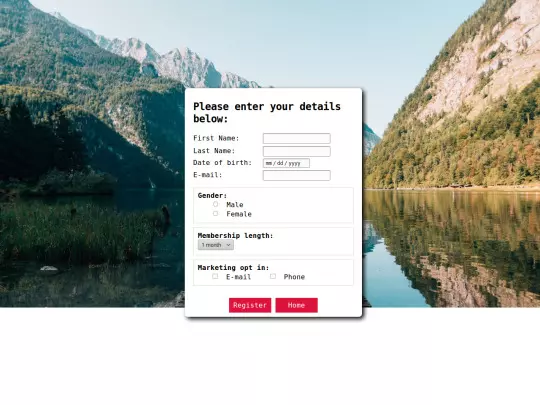Click the First Name text field

(297, 138)
